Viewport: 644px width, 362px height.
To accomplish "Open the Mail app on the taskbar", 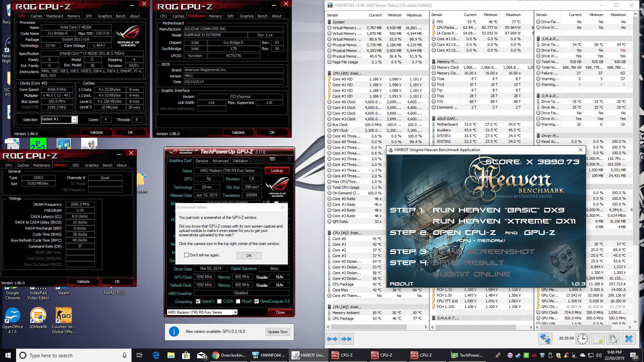I will point(202,355).
